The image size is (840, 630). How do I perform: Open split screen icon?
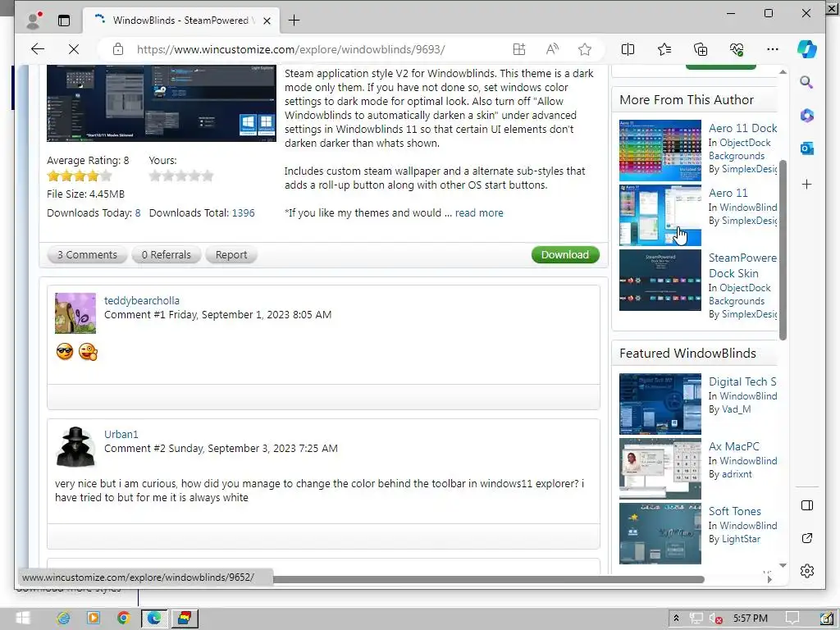point(628,49)
